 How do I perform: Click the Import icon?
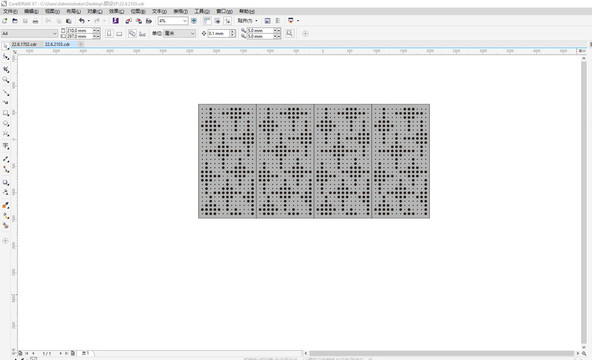point(128,21)
